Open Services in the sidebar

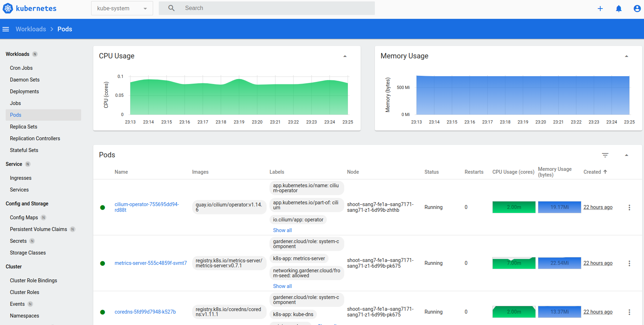(x=19, y=190)
